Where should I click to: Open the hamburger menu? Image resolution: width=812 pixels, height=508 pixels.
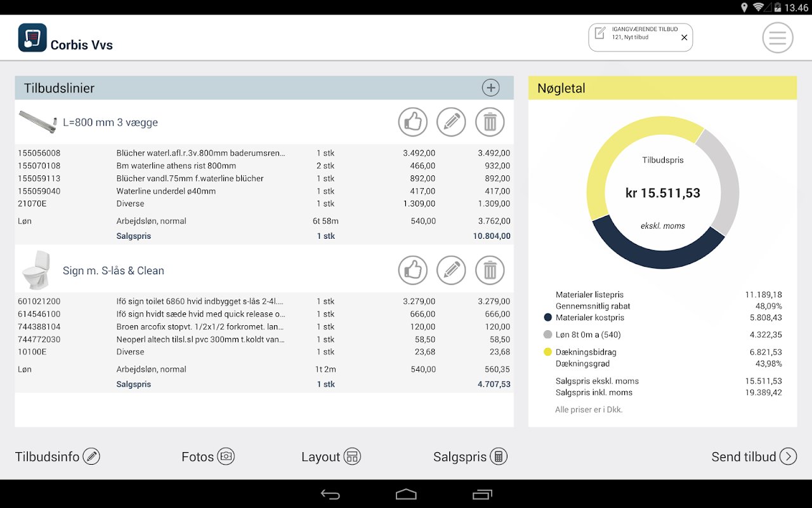[778, 38]
